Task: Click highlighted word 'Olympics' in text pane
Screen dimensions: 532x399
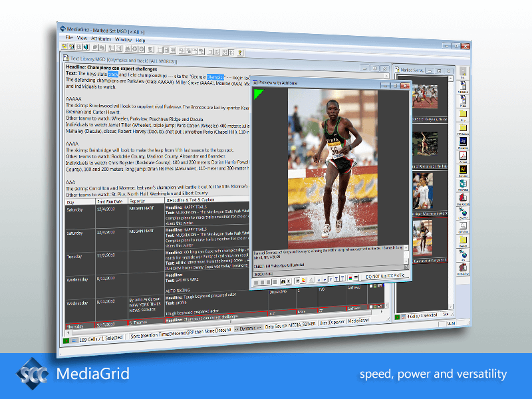Action: pos(215,76)
